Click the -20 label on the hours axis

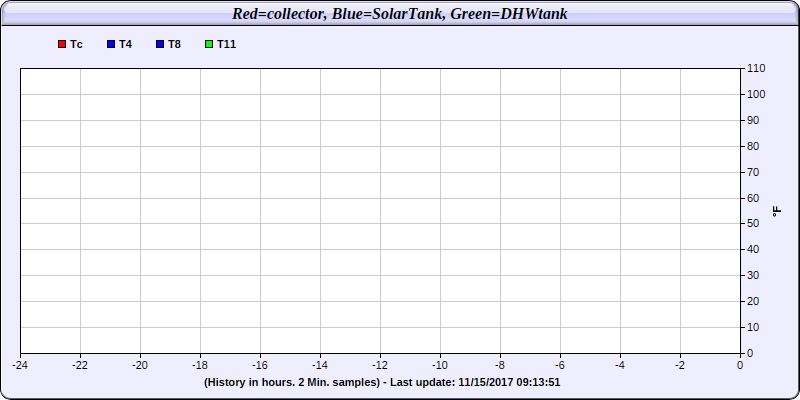(140, 365)
